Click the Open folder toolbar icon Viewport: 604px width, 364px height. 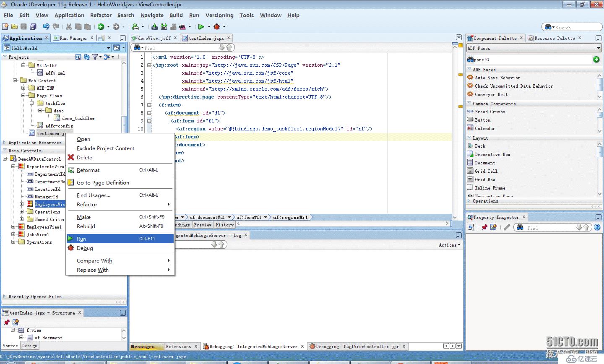pos(15,27)
